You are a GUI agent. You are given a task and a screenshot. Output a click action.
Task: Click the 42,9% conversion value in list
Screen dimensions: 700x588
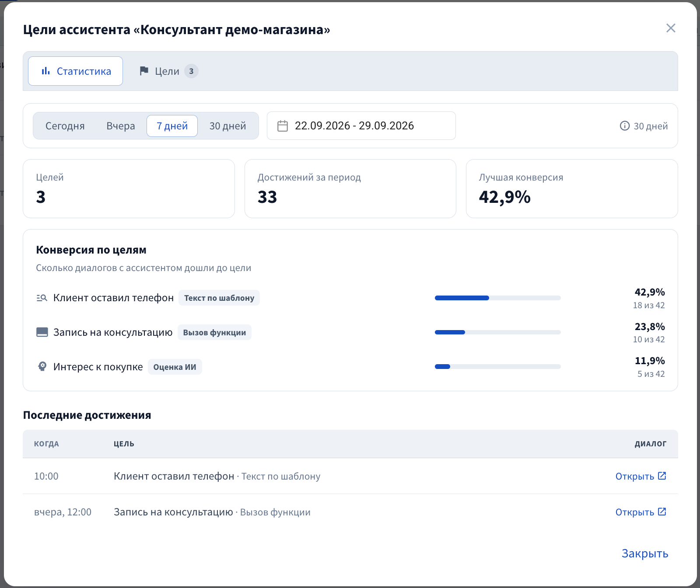pyautogui.click(x=650, y=292)
